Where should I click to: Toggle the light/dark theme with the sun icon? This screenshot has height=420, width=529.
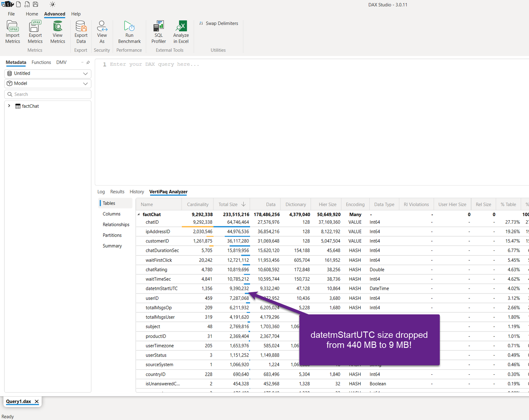click(52, 4)
